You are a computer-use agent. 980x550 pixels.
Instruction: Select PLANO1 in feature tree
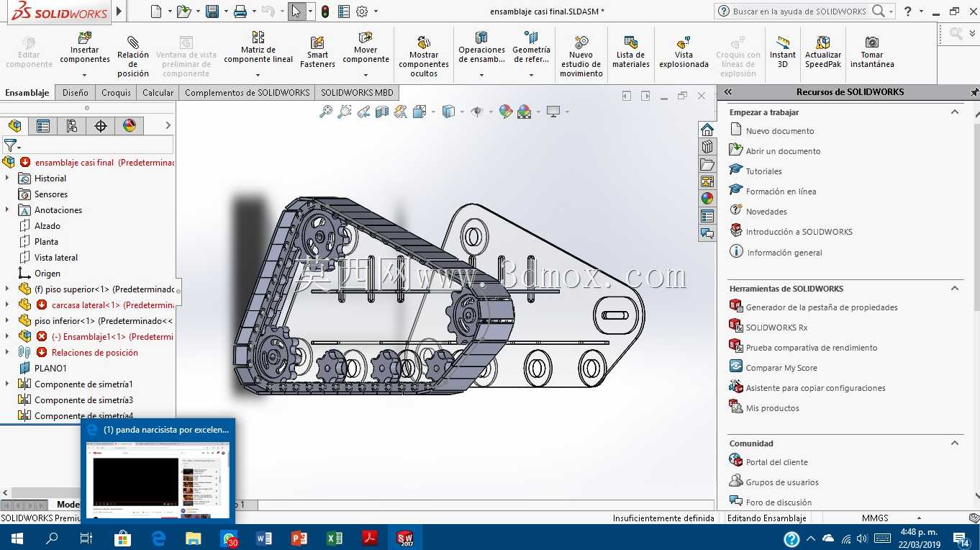coord(50,368)
